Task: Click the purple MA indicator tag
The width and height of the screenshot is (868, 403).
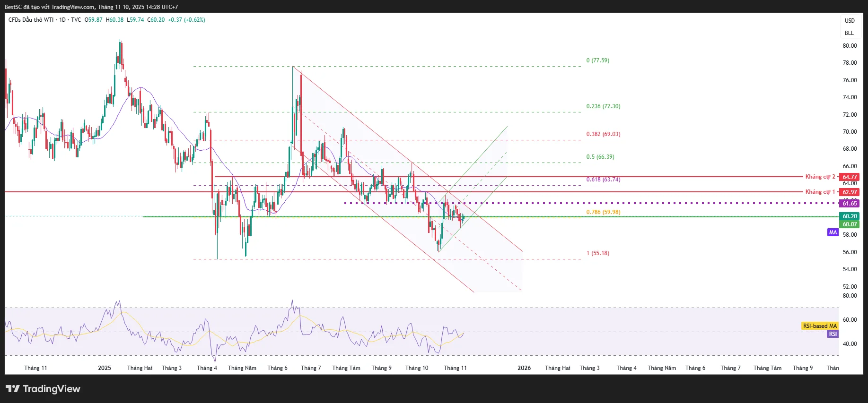Action: [x=833, y=232]
